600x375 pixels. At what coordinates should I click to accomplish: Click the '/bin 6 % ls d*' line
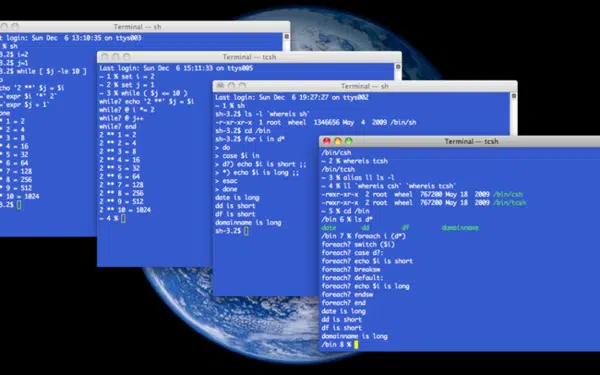click(347, 219)
